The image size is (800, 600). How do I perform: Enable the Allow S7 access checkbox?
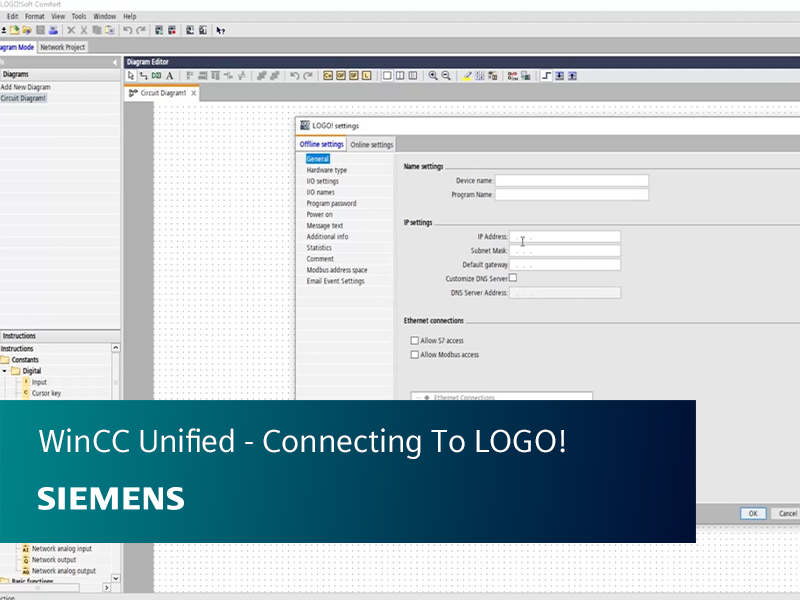pyautogui.click(x=414, y=340)
